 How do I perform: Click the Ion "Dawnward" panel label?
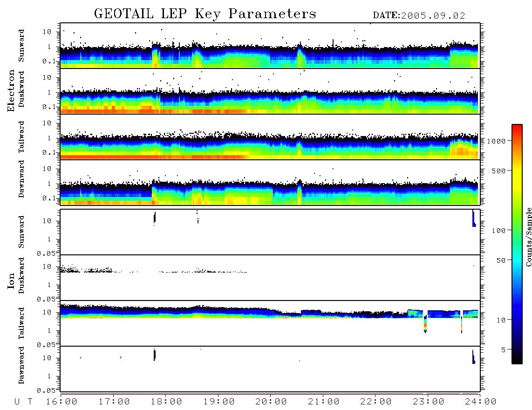[x=21, y=365]
